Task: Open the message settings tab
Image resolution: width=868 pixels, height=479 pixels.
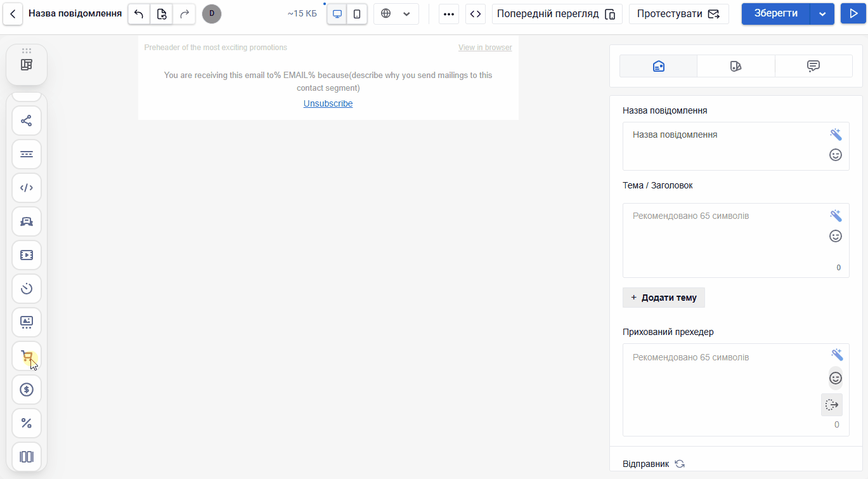Action: [658, 66]
